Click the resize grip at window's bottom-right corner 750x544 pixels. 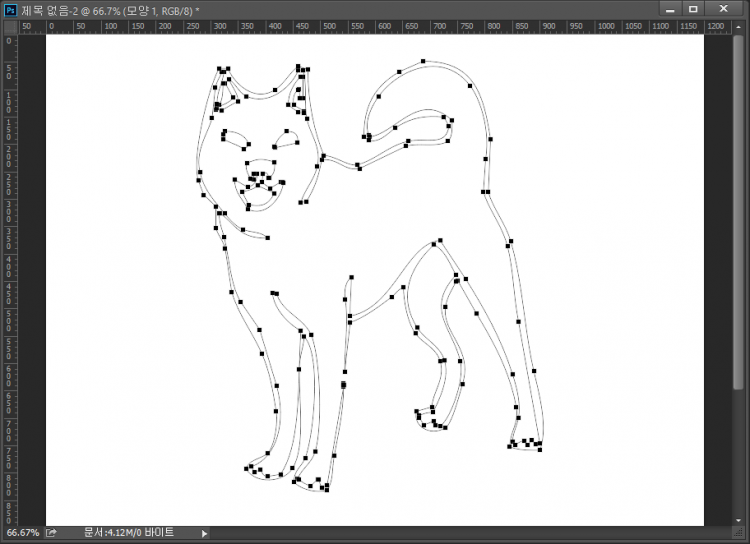(741, 534)
